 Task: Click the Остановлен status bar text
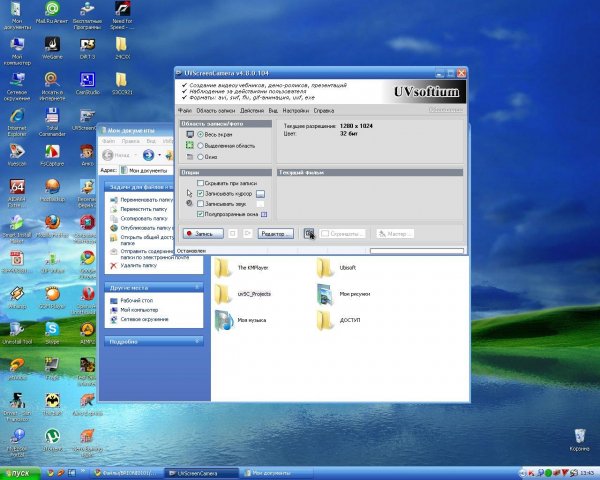(x=191, y=251)
